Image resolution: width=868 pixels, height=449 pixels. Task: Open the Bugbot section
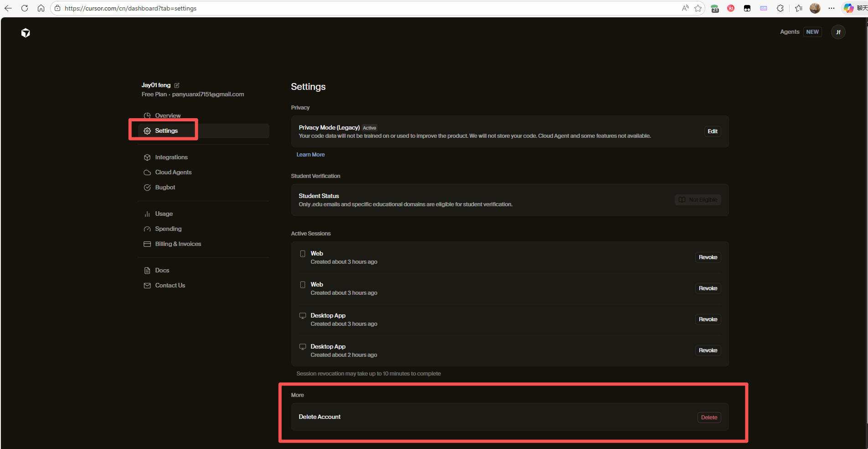[165, 188]
